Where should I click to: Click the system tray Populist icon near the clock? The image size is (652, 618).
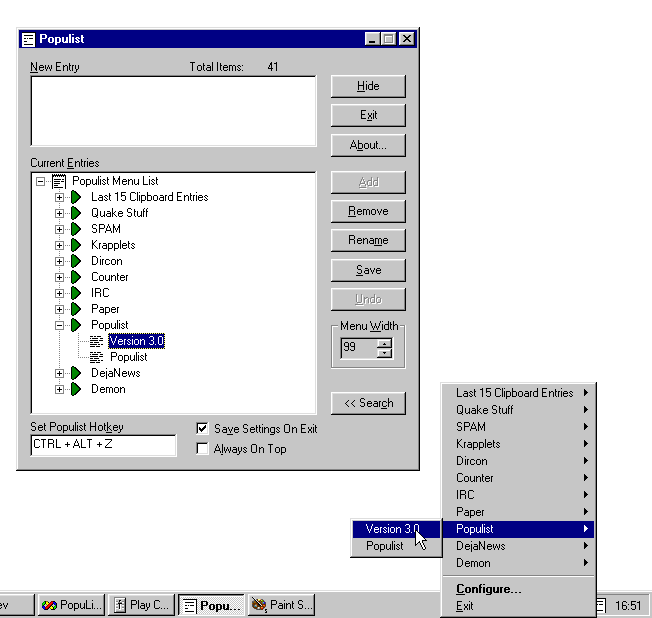[x=602, y=606]
